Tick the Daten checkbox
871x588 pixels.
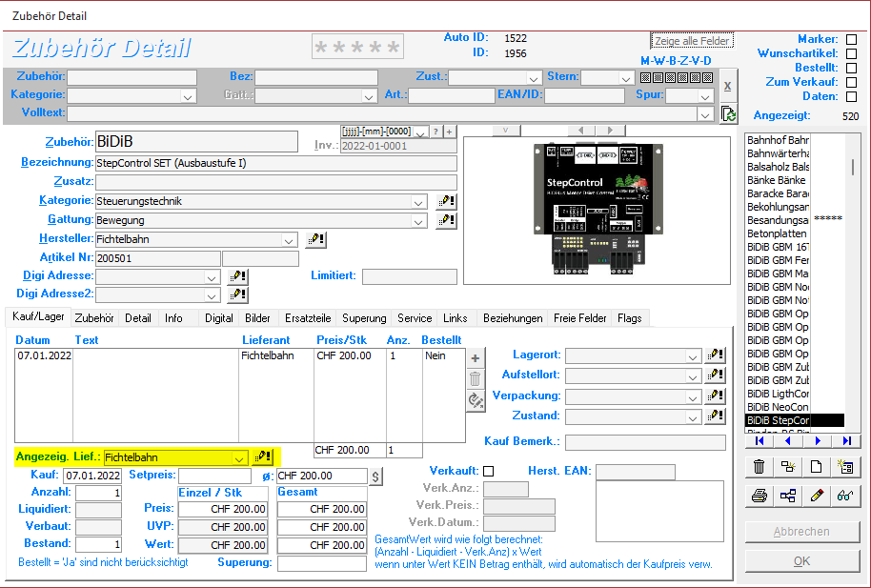[851, 96]
